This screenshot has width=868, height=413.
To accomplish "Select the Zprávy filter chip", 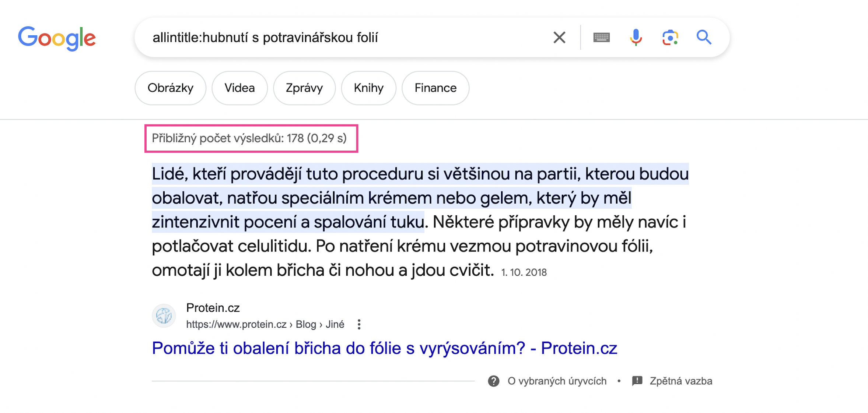I will point(304,88).
